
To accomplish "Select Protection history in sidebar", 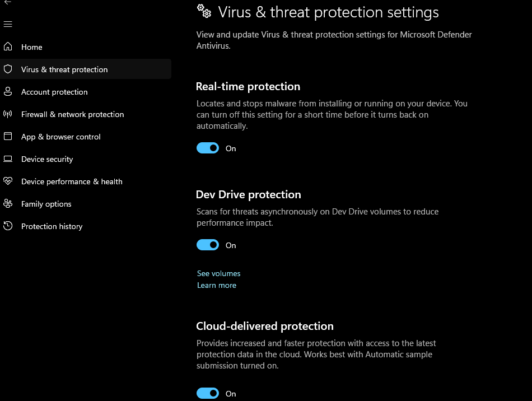I will 52,226.
